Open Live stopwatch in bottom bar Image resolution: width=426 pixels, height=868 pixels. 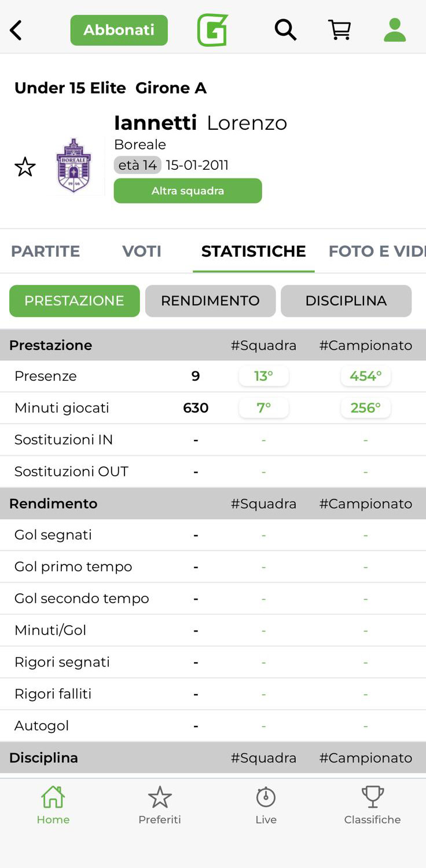coord(266,805)
